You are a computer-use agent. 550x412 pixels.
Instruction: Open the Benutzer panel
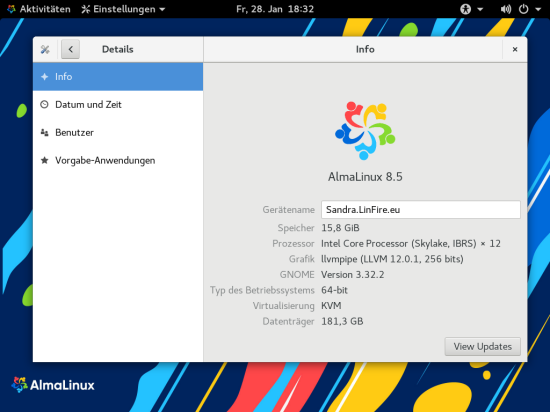click(x=118, y=133)
